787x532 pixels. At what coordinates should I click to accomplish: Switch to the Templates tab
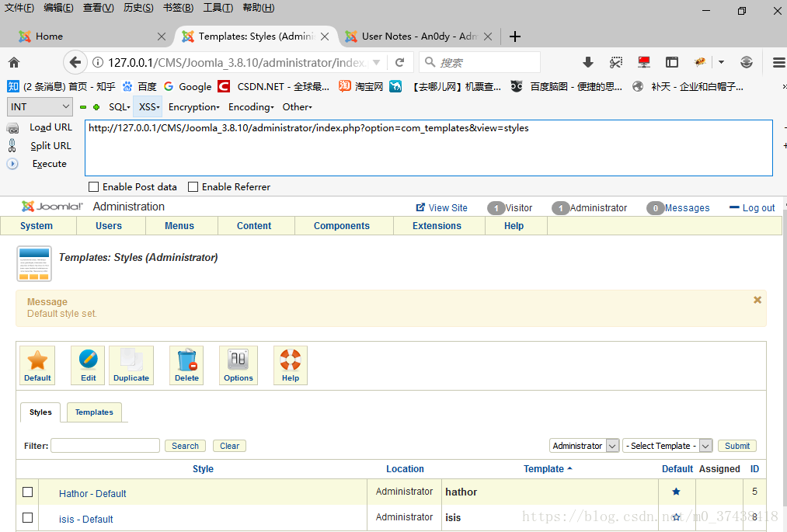[x=94, y=412]
